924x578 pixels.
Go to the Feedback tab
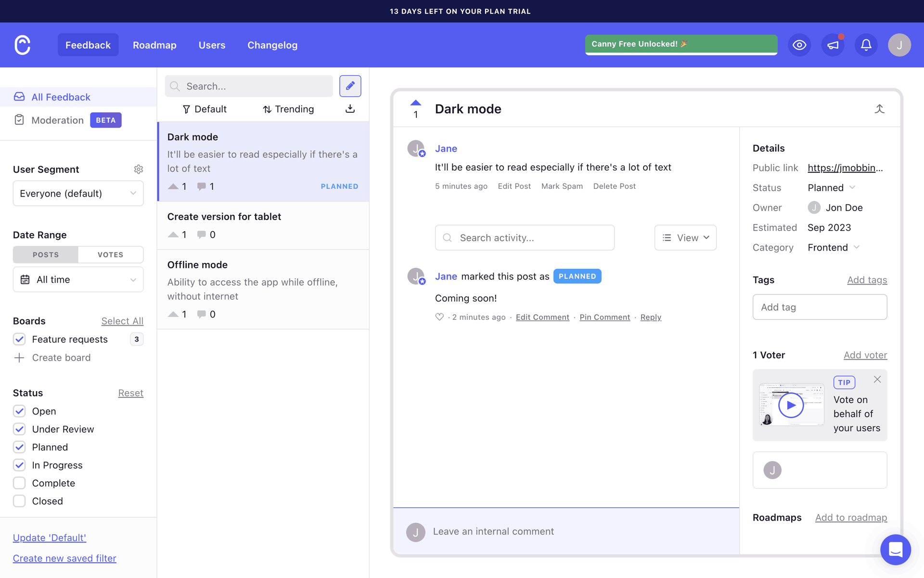tap(88, 45)
